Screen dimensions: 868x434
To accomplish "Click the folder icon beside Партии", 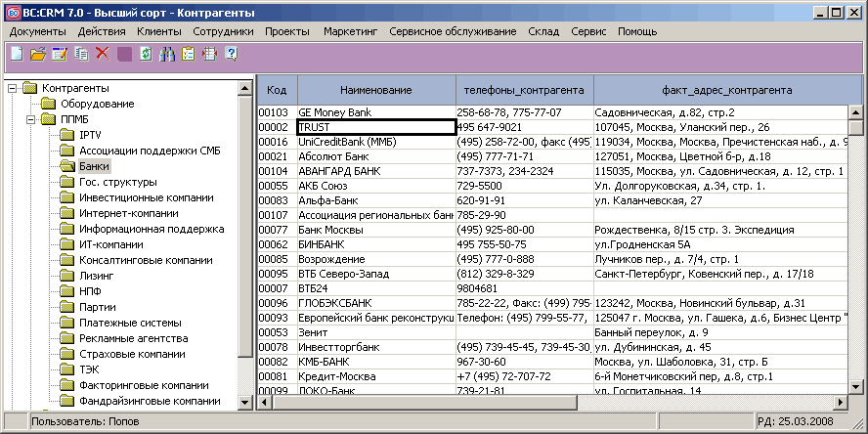I will 67,307.
